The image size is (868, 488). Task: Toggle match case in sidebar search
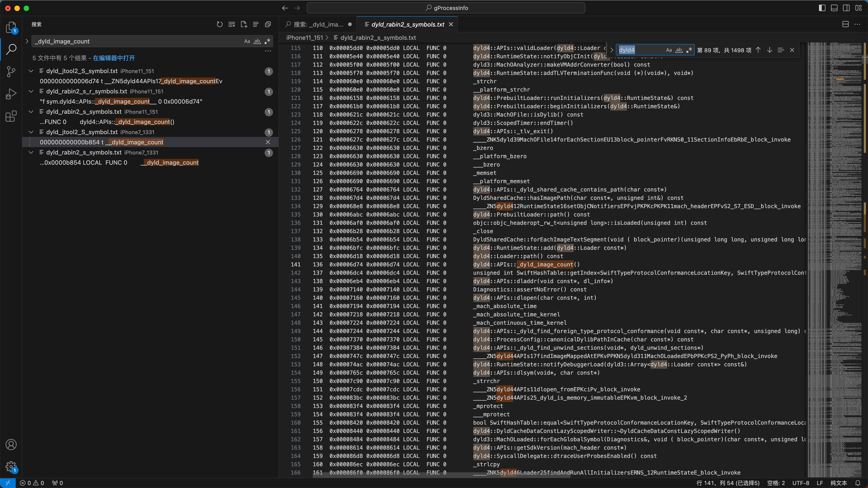point(247,41)
